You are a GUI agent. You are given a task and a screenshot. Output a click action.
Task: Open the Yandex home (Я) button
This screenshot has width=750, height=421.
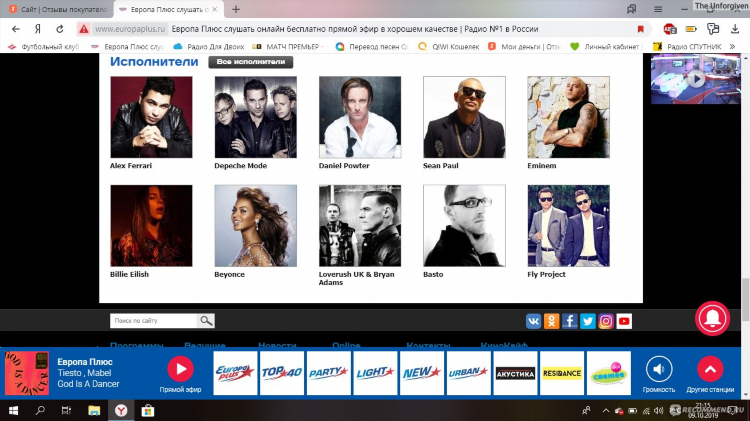(38, 29)
